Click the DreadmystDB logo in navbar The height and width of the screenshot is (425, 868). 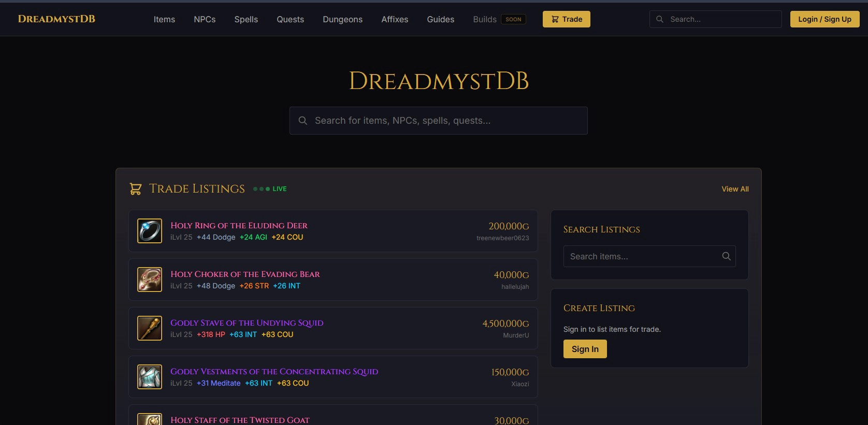pos(56,19)
